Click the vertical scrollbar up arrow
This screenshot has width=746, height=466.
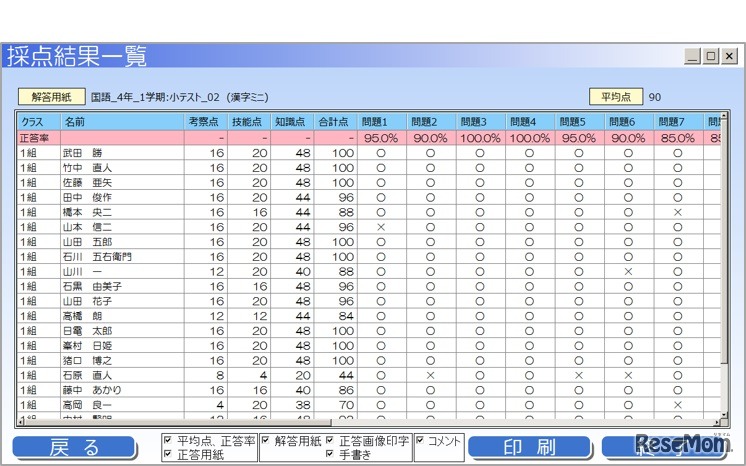[x=724, y=116]
